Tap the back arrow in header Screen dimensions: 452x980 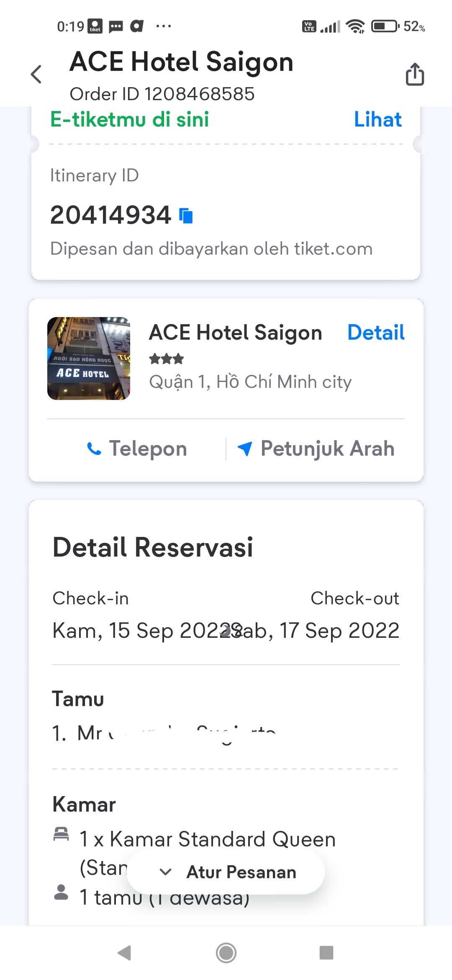[x=36, y=75]
